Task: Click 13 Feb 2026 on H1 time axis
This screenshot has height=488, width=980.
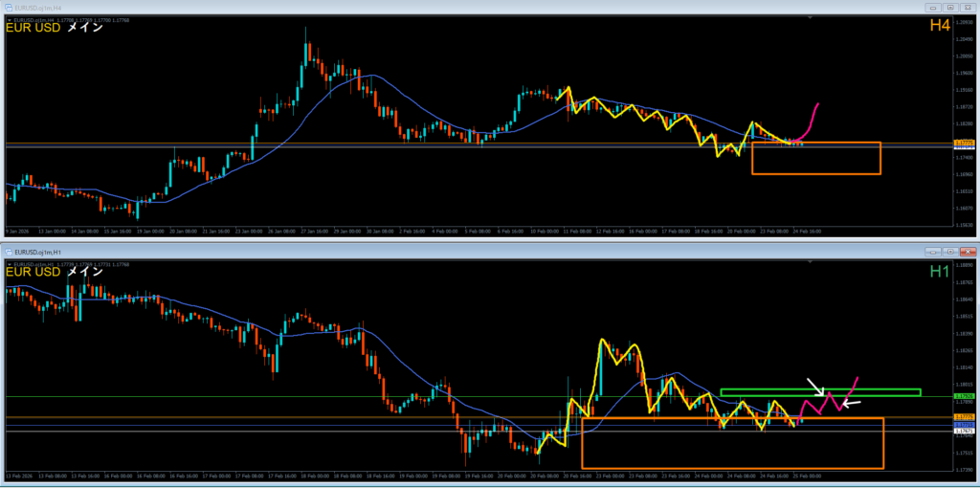Action: point(19,476)
